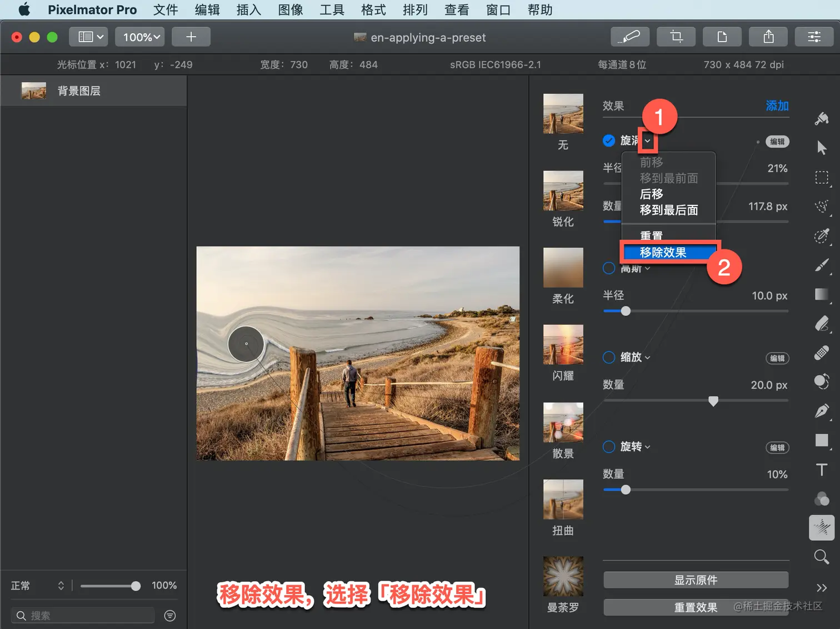The width and height of the screenshot is (840, 629).
Task: Expand the 旋转 effect options chevron
Action: (647, 447)
